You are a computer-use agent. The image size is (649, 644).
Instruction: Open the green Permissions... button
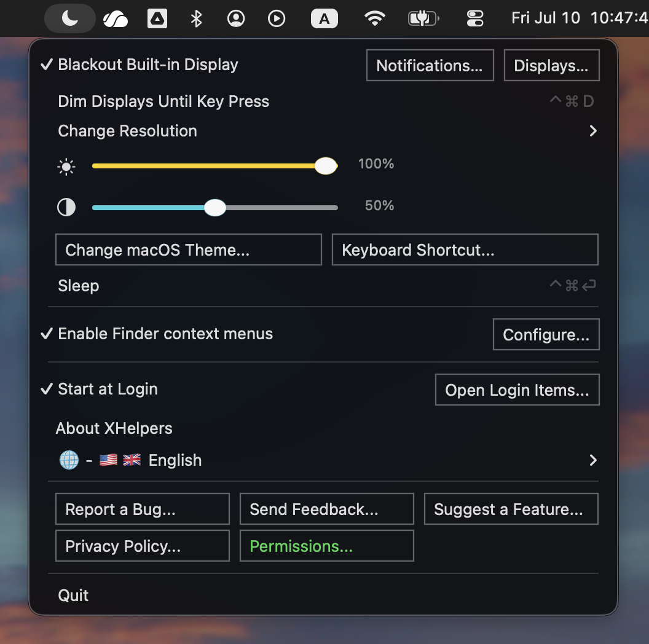point(326,546)
